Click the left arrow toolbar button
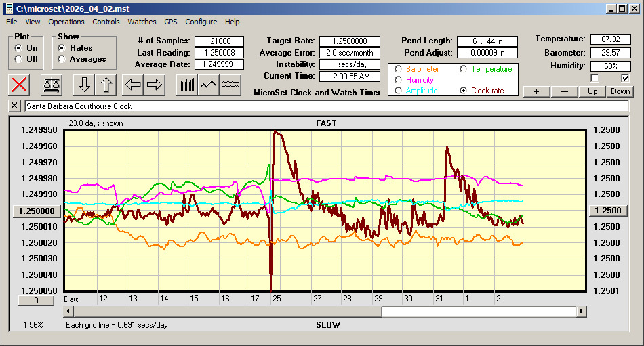The width and height of the screenshot is (644, 346). pyautogui.click(x=133, y=85)
